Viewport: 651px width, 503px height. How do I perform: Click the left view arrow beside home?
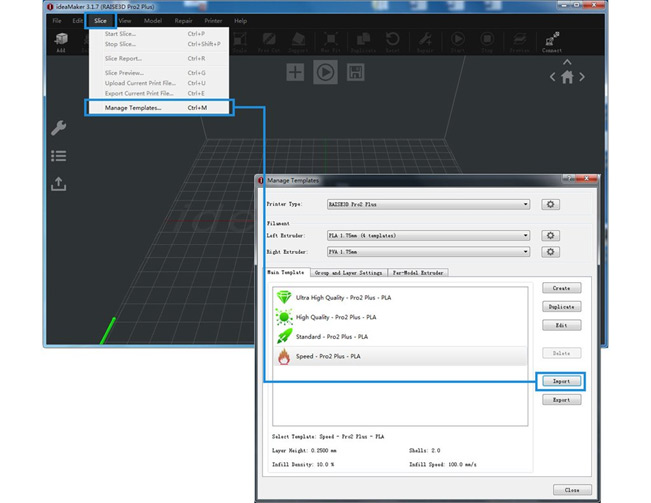coord(553,77)
